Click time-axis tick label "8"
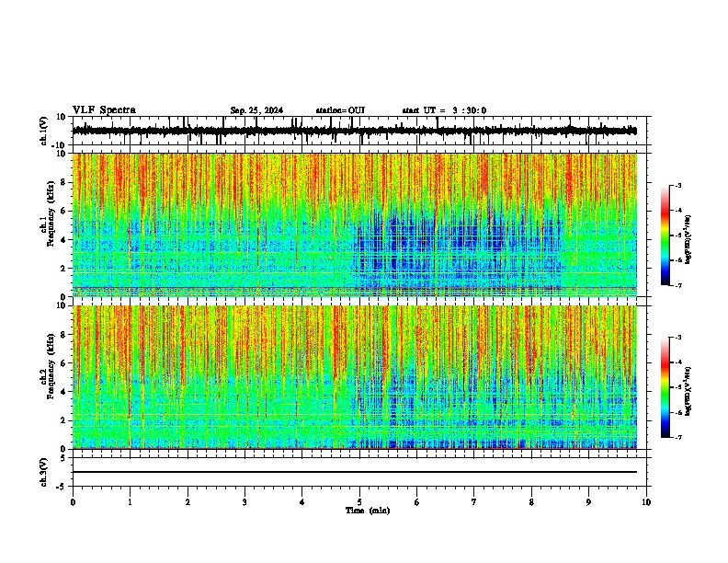The height and width of the screenshot is (563, 728). (x=531, y=502)
